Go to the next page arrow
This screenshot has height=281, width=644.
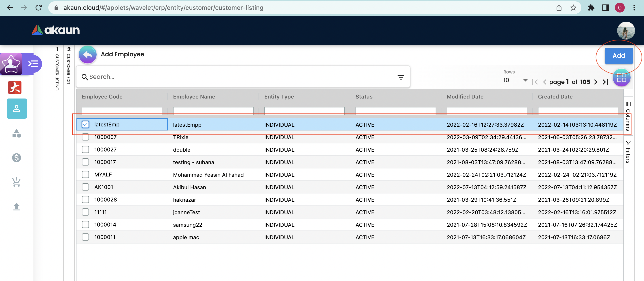point(596,82)
